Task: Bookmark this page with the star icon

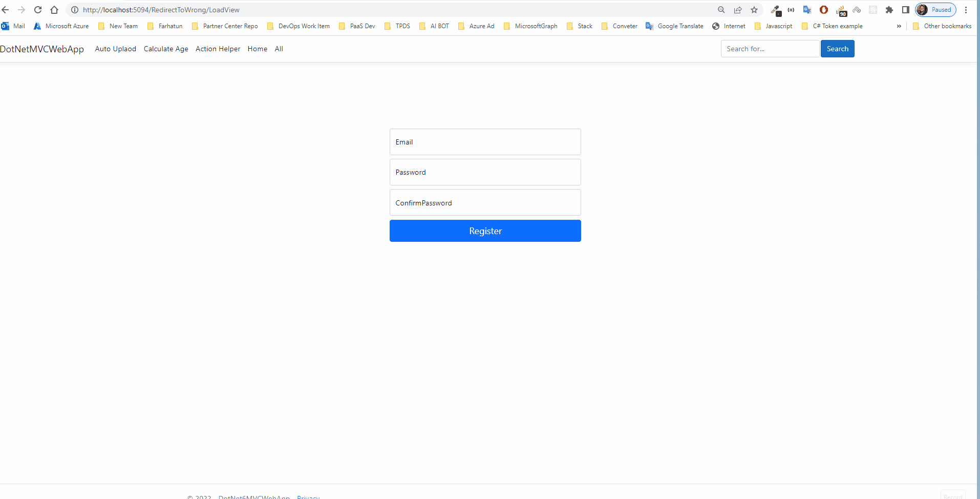Action: tap(754, 10)
